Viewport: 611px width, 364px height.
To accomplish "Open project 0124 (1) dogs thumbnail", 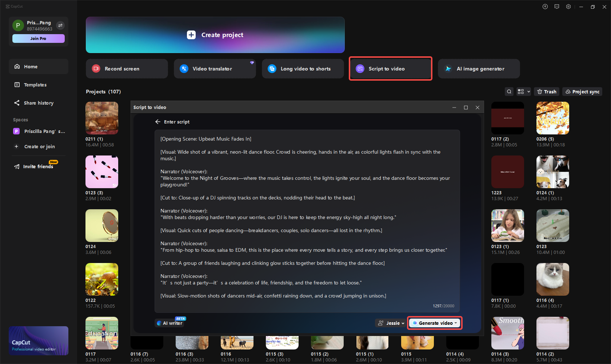I will pos(553,172).
